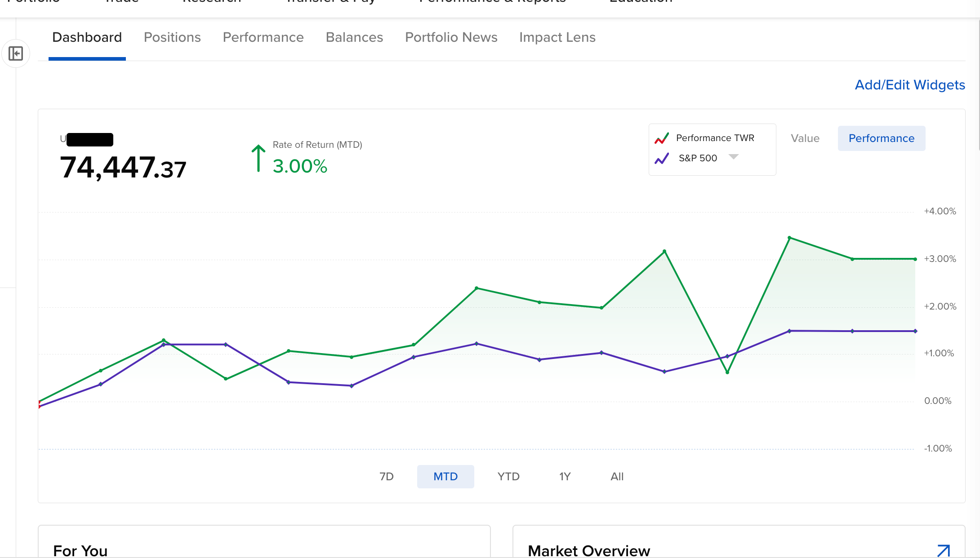Open Market Overview expand arrow icon
This screenshot has height=558, width=980.
point(944,550)
